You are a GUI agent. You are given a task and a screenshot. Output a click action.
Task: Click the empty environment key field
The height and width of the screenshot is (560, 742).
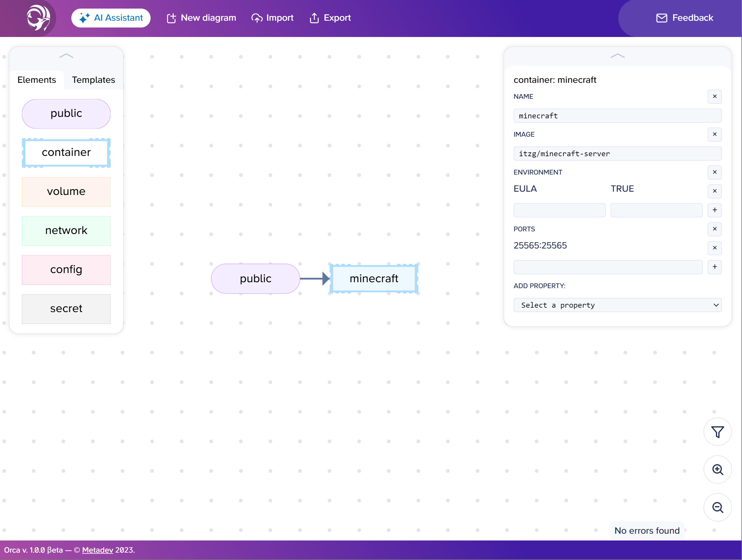[x=559, y=210]
